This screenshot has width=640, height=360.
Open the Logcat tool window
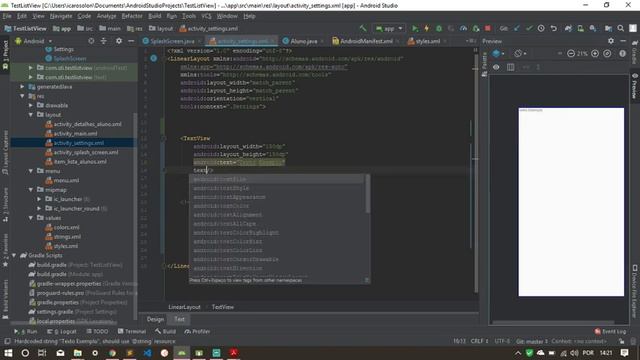tap(62, 331)
